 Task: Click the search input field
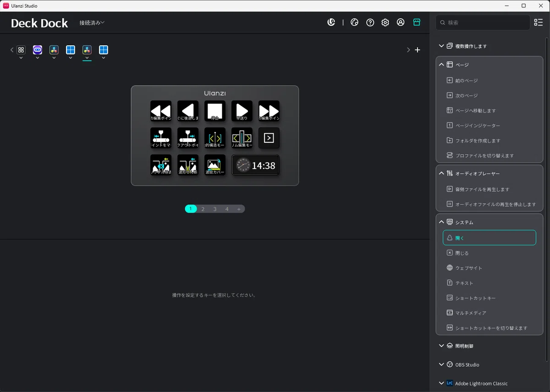pyautogui.click(x=483, y=22)
